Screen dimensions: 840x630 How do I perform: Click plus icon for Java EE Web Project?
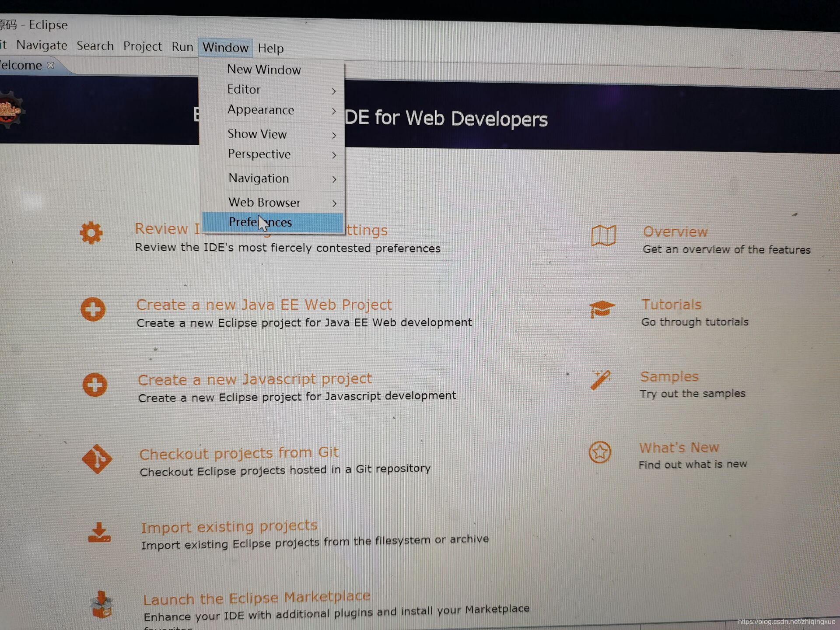(93, 309)
